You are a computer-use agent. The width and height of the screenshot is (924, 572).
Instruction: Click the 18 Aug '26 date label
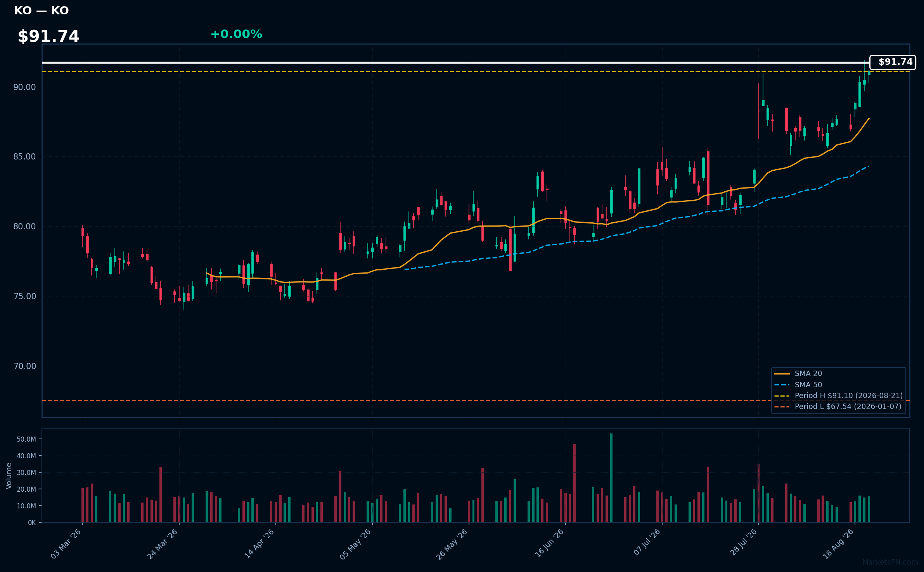[838, 544]
